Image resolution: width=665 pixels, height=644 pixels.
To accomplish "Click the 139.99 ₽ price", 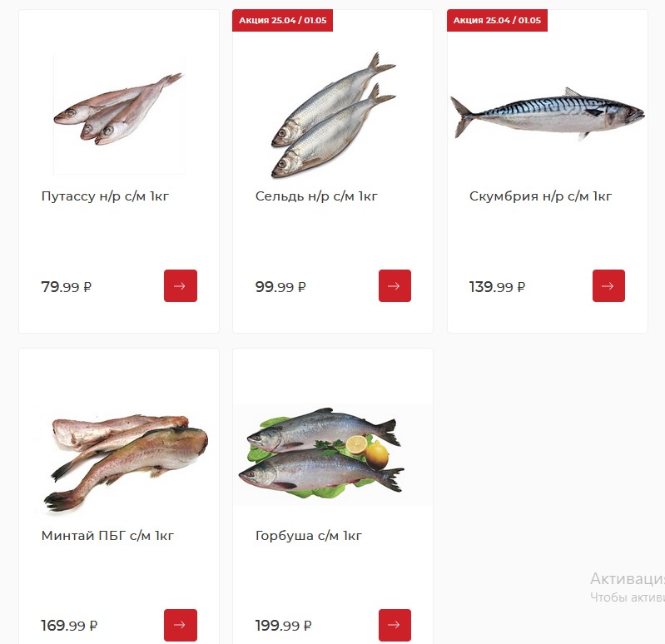I will point(497,287).
